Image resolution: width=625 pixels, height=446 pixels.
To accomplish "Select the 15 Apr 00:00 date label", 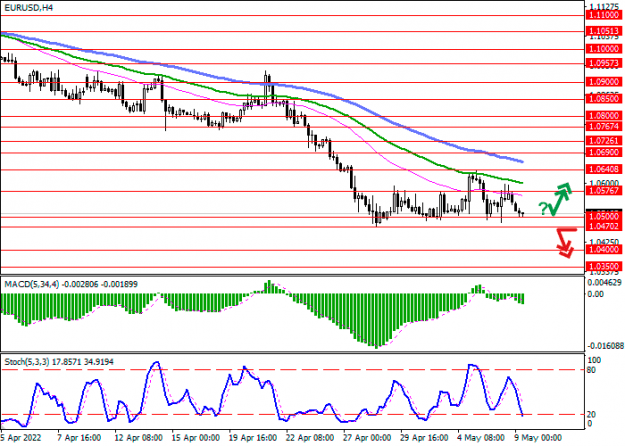I will [x=196, y=438].
